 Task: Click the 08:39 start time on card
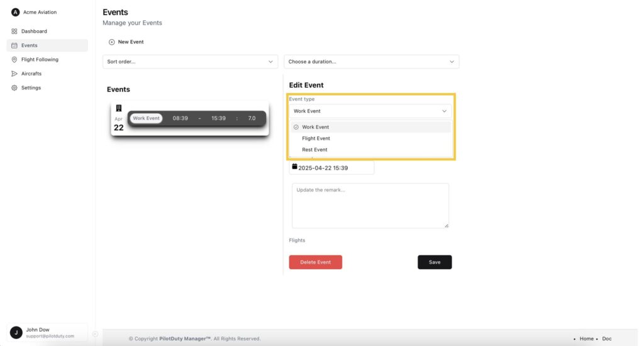point(180,118)
